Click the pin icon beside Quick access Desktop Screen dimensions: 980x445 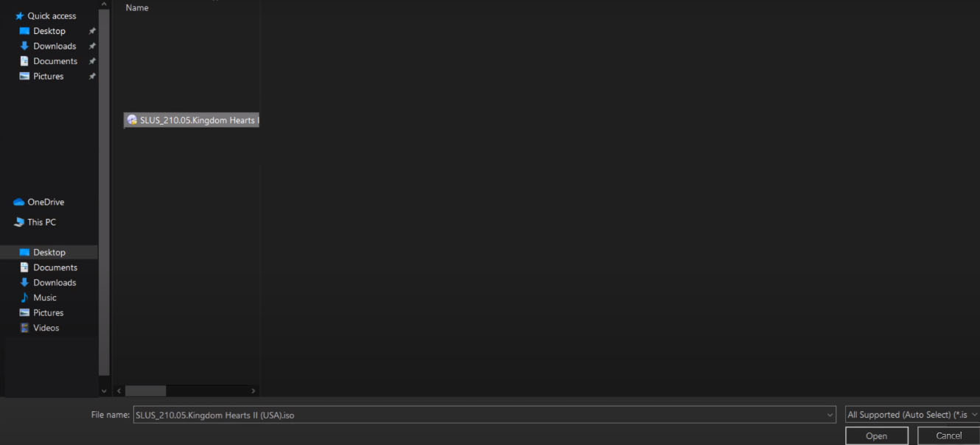click(92, 31)
